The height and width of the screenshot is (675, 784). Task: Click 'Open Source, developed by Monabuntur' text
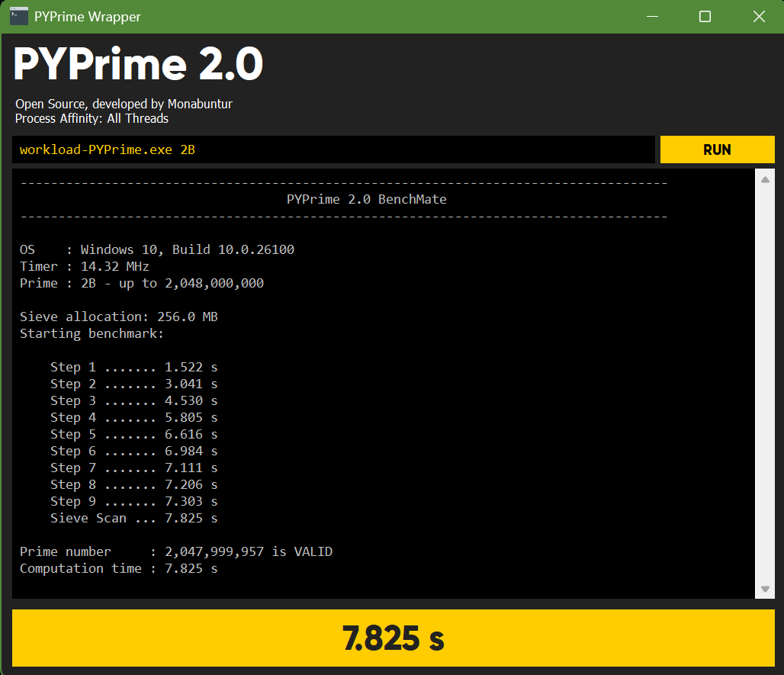[124, 104]
